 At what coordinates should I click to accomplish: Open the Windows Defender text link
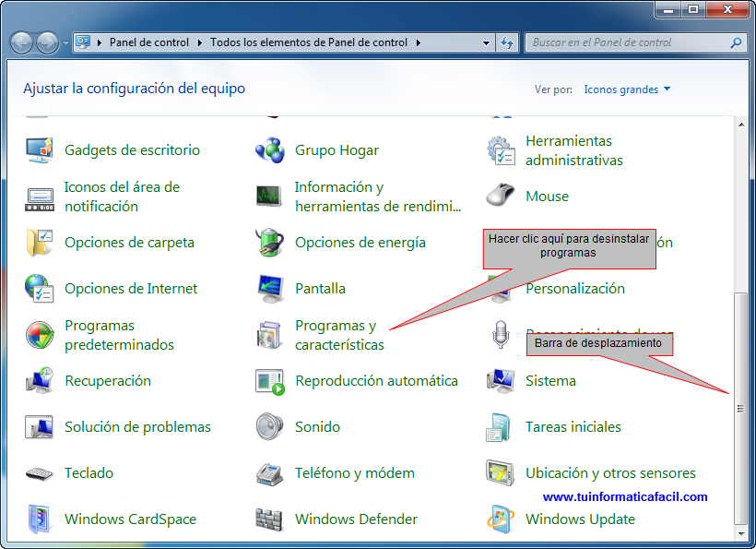coord(356,519)
